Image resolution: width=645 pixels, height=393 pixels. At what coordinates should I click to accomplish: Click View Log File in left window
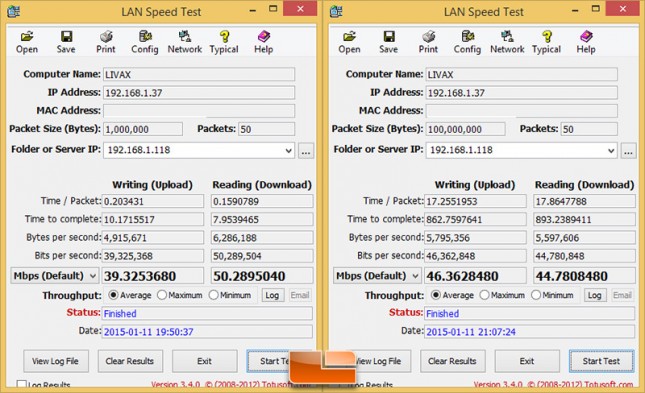click(56, 361)
